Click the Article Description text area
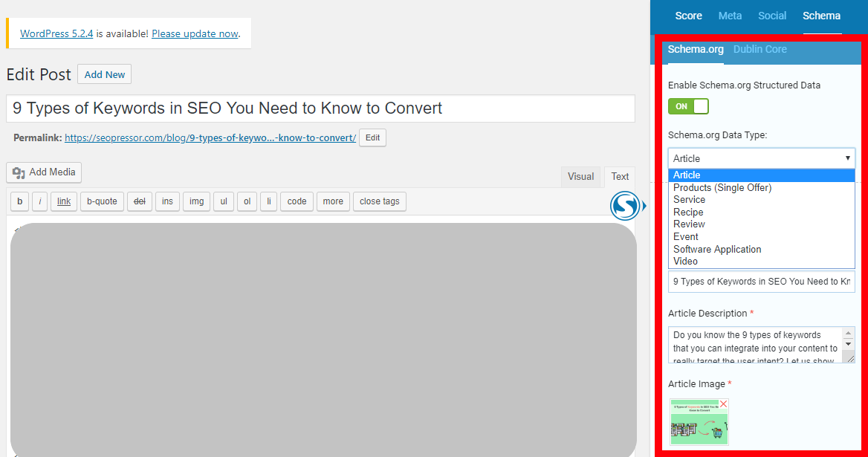The height and width of the screenshot is (457, 868). tap(761, 345)
